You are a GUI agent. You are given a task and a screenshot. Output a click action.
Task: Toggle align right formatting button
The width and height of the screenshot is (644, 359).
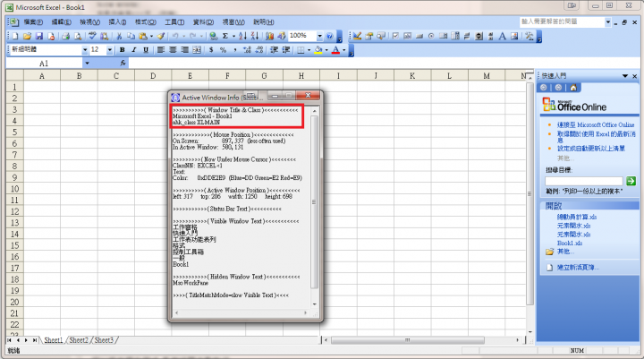point(185,50)
